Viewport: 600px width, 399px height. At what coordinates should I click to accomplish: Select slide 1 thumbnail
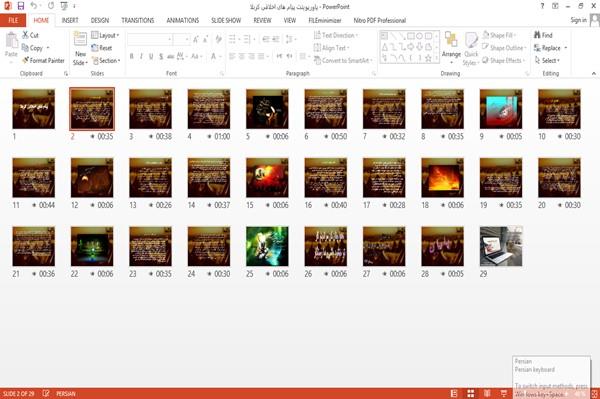coord(34,109)
